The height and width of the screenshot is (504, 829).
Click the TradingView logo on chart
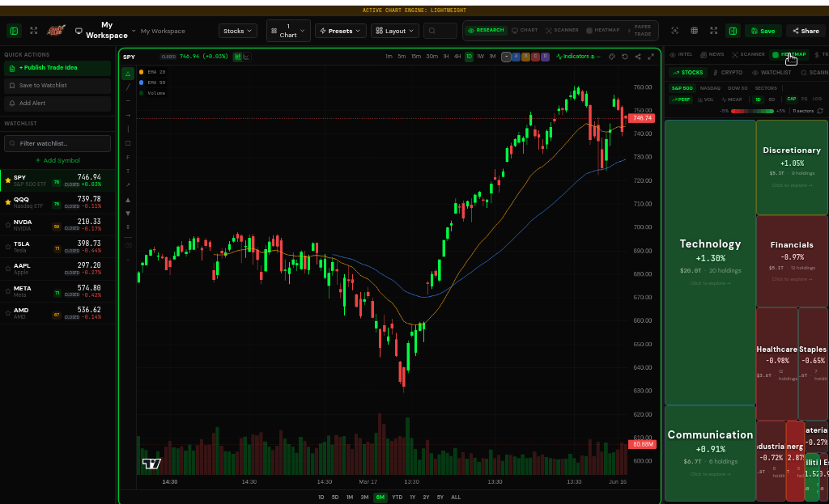pos(151,464)
